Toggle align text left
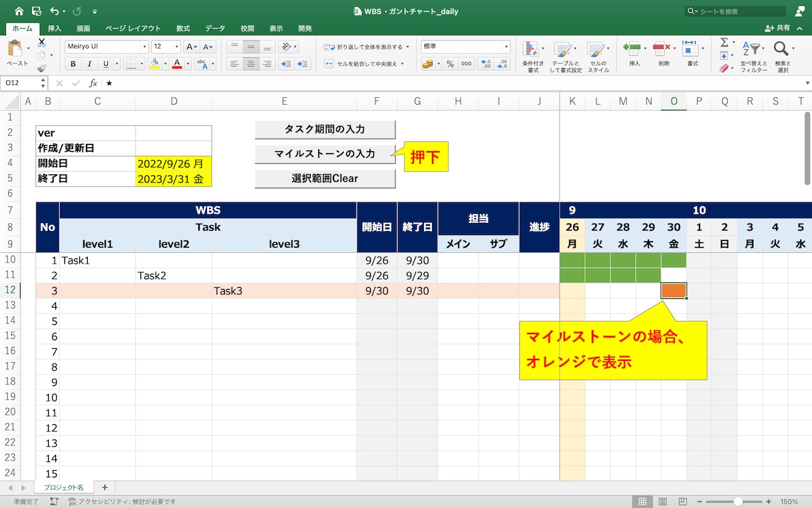812x508 pixels. click(234, 64)
